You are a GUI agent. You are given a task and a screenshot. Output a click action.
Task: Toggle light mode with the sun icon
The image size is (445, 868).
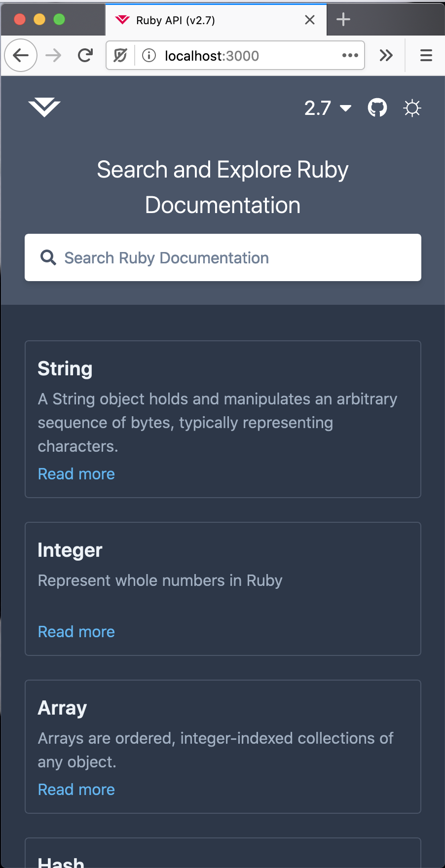412,108
